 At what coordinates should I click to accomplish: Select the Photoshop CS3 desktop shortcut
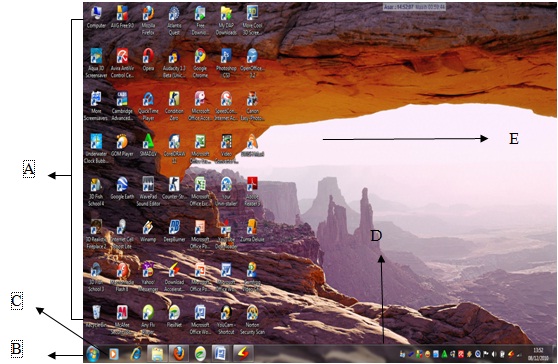click(x=226, y=63)
